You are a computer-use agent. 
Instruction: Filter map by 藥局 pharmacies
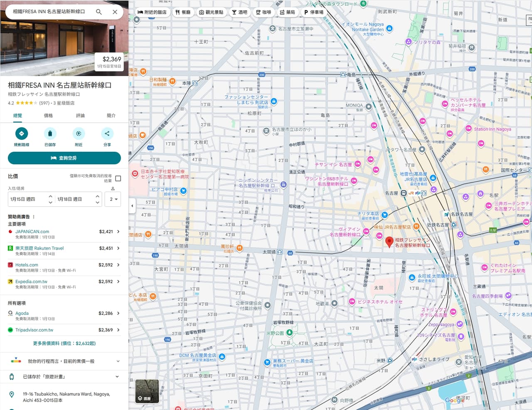[x=288, y=12]
